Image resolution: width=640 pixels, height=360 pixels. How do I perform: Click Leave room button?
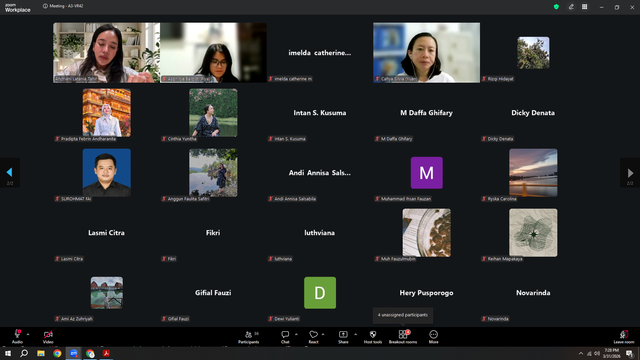(624, 337)
